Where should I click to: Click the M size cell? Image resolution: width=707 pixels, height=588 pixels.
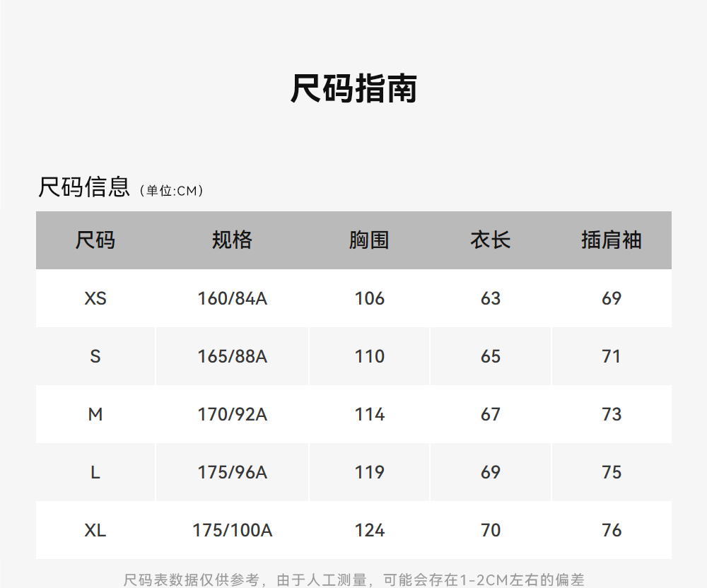pos(95,414)
